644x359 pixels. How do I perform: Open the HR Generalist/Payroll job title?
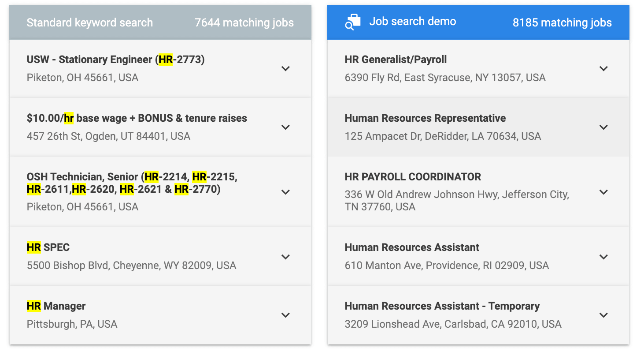click(396, 60)
